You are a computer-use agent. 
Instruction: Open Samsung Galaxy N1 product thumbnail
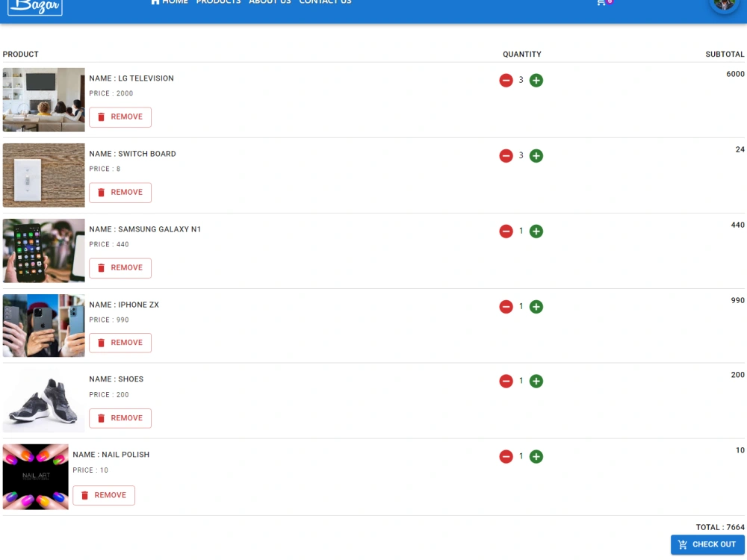point(44,250)
